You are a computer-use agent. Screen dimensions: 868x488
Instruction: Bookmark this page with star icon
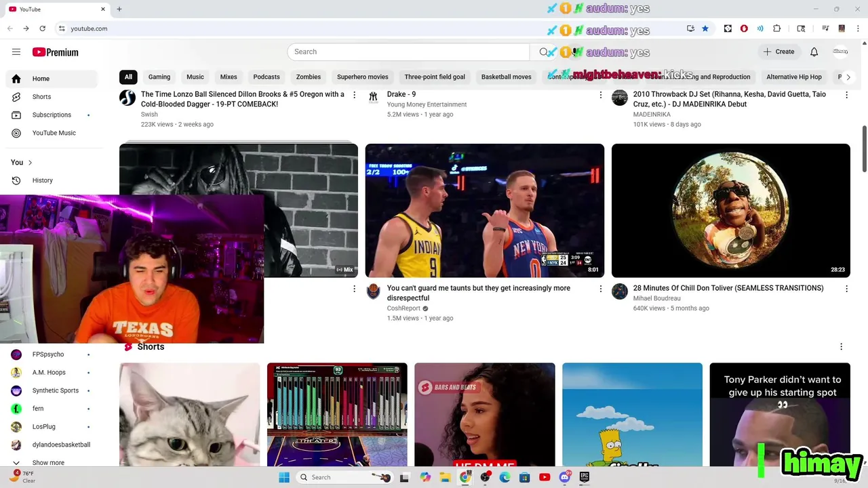click(x=705, y=28)
